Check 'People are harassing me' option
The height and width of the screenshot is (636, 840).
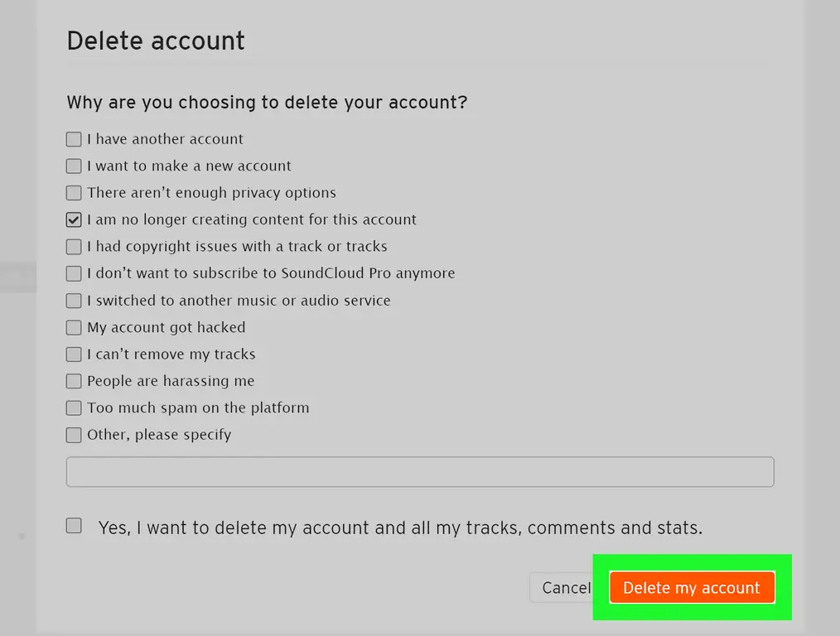click(74, 381)
